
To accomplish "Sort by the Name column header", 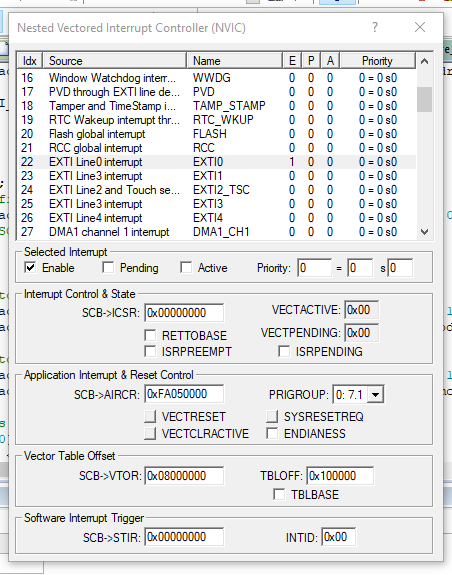I will point(235,61).
